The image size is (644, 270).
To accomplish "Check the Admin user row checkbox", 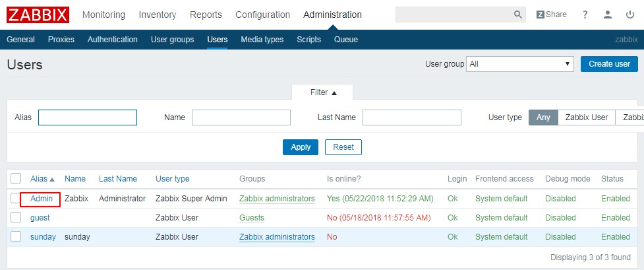I will point(16,199).
